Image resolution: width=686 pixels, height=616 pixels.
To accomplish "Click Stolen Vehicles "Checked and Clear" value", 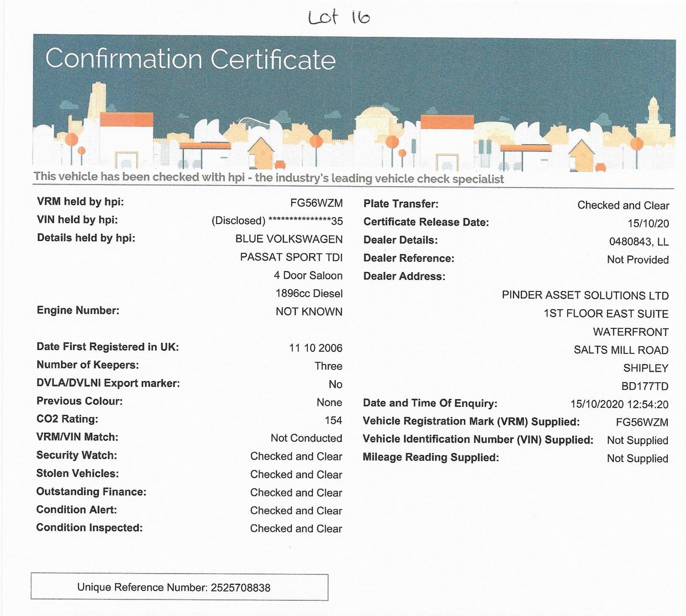I will coord(296,475).
